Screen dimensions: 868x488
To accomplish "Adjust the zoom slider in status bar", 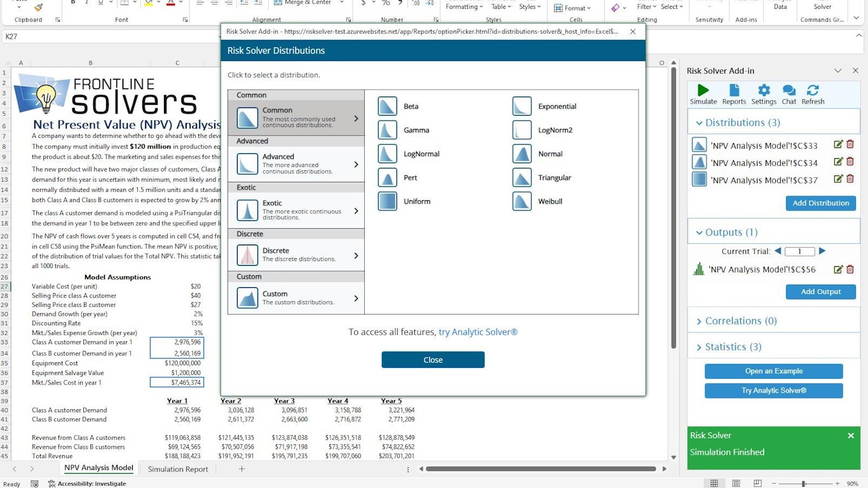I will [803, 484].
